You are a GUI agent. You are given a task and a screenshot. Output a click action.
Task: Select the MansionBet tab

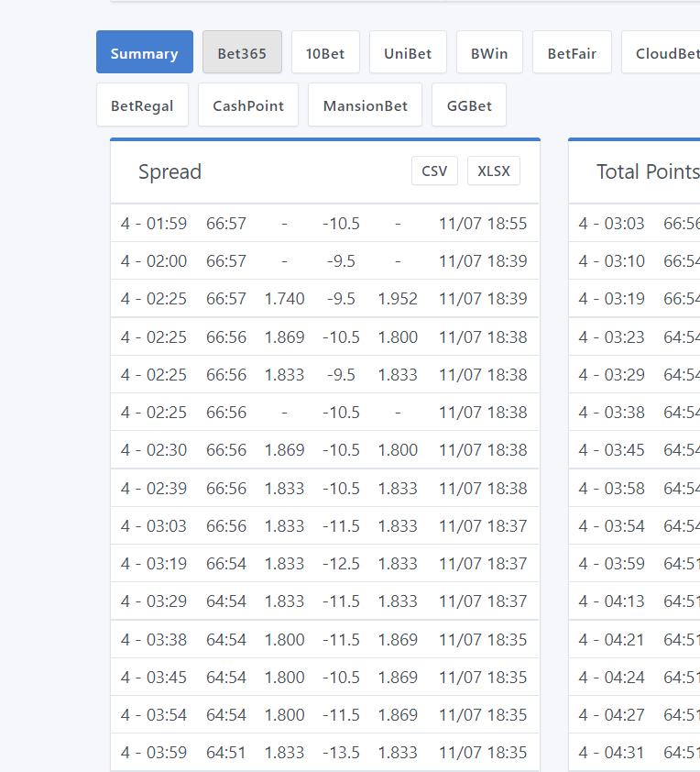click(365, 105)
